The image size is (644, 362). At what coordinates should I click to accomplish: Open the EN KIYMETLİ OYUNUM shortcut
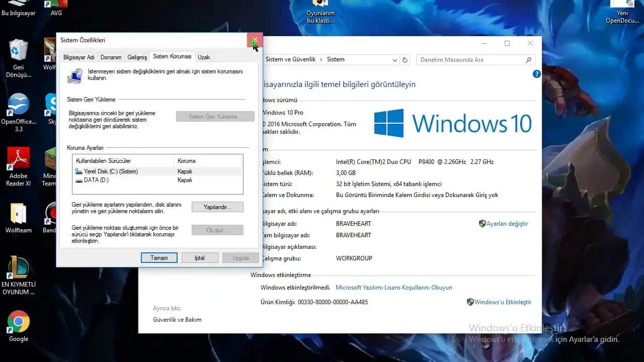point(19,267)
